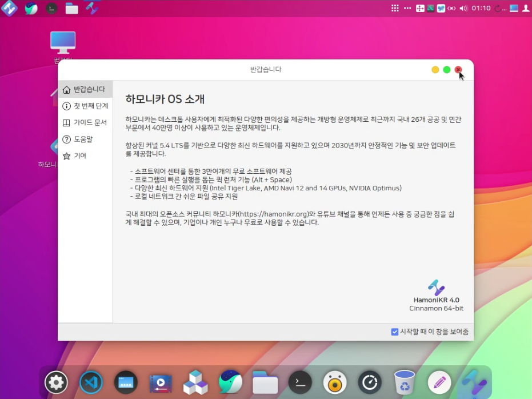Uncheck '시작할 때 이 창을 보여줌' checkbox
Image resolution: width=532 pixels, height=399 pixels.
395,332
